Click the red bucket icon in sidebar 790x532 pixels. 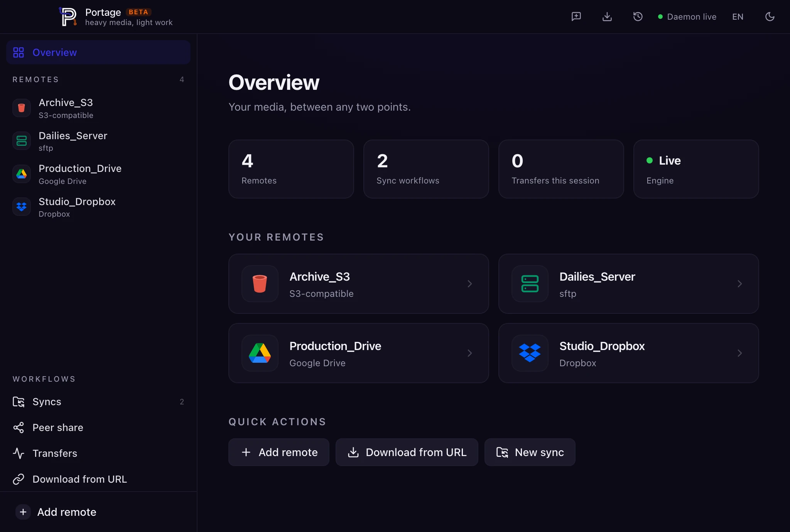point(22,108)
